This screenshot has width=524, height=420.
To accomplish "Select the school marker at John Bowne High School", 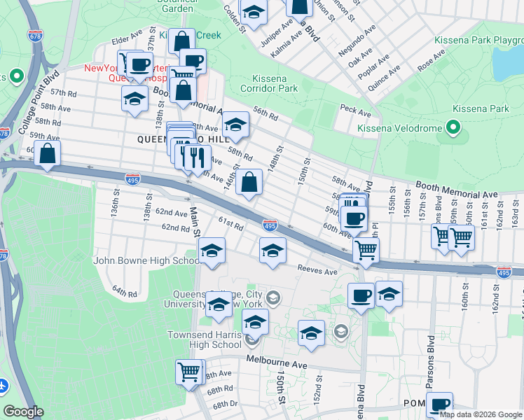I will (x=212, y=252).
